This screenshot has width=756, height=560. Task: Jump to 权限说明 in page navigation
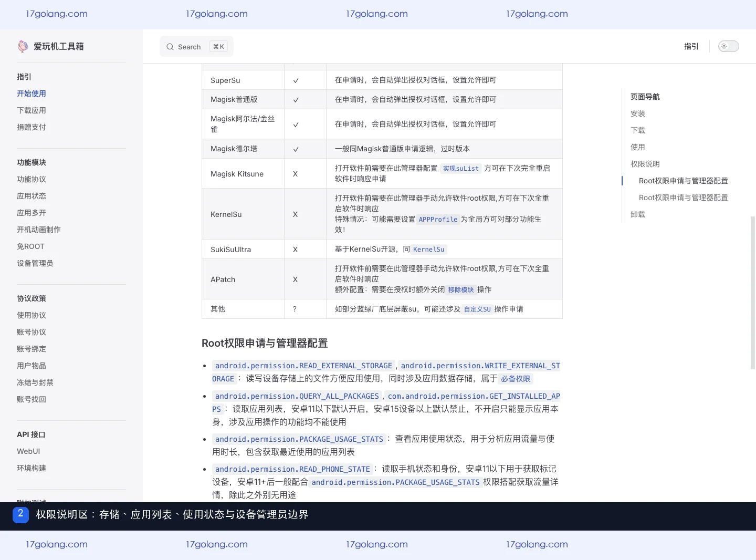point(645,164)
